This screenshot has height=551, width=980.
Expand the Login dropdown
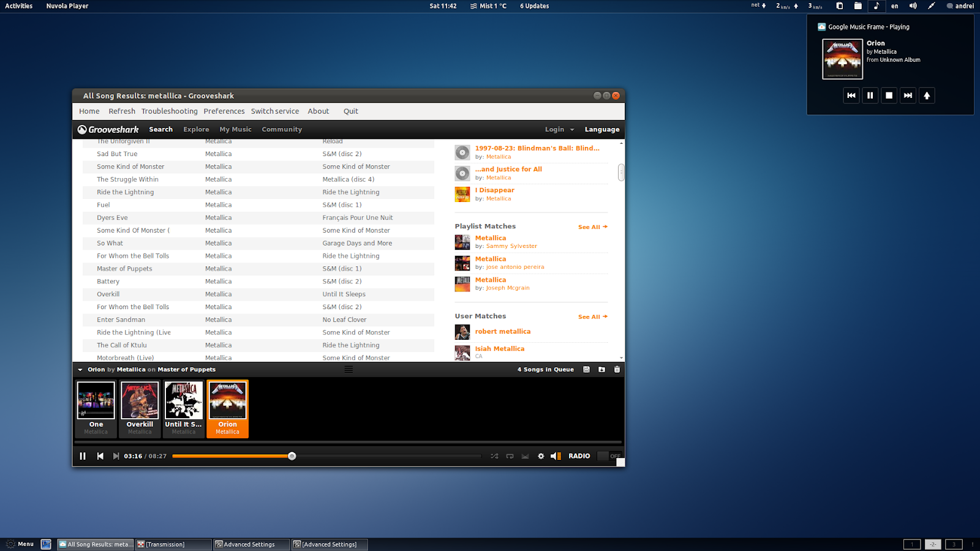pyautogui.click(x=559, y=129)
